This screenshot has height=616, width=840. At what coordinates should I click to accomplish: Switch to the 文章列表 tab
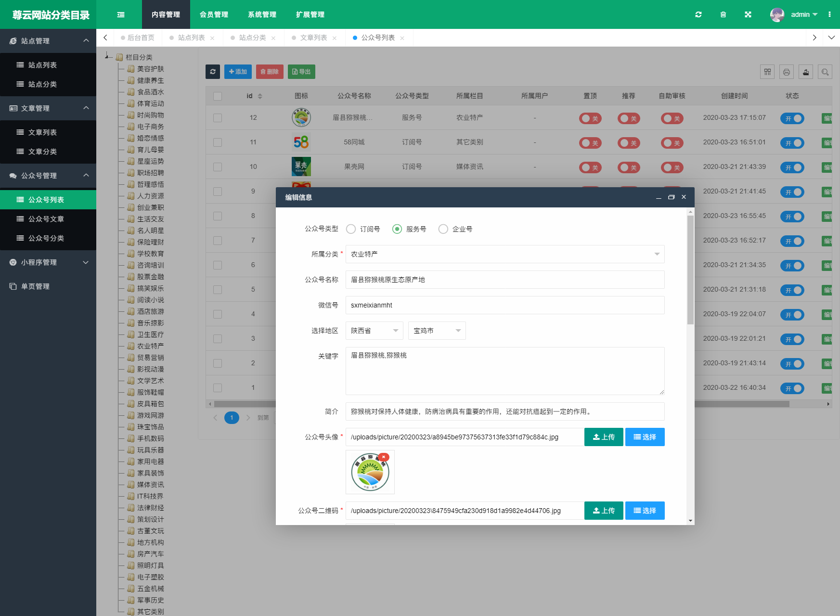pyautogui.click(x=314, y=38)
